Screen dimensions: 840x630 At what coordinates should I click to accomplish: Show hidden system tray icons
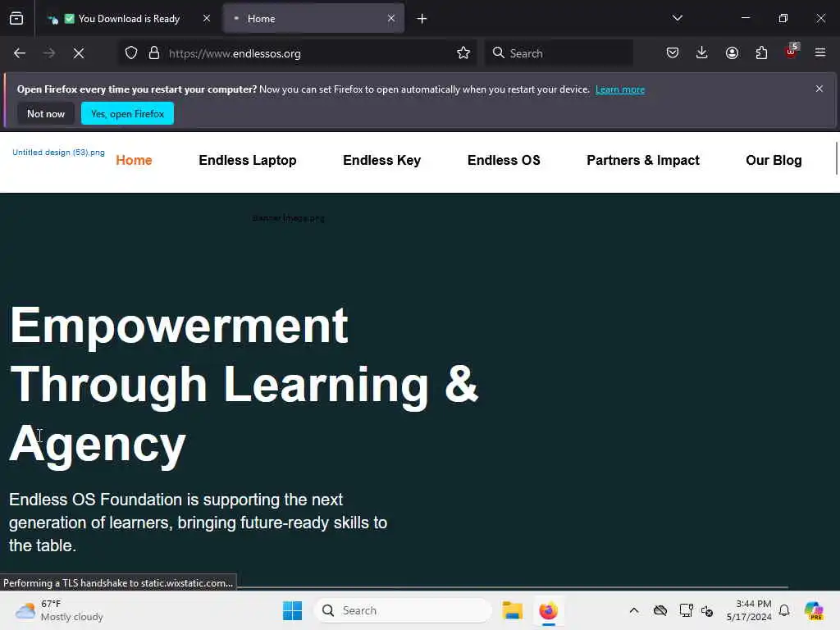tap(634, 610)
